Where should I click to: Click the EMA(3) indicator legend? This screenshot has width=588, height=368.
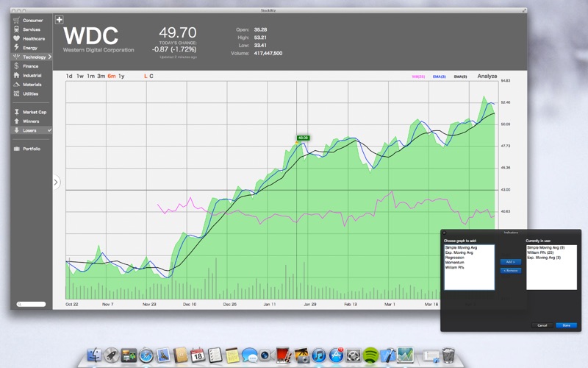[439, 77]
